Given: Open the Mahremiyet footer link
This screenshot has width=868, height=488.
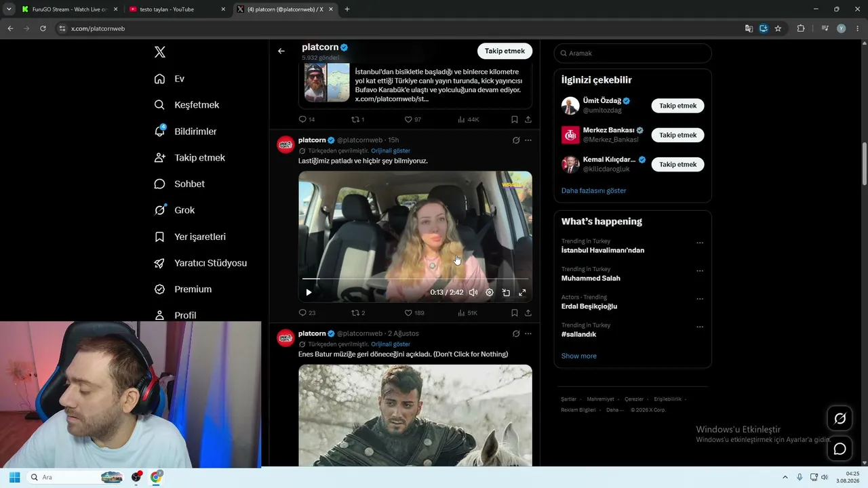Looking at the screenshot, I should [x=600, y=399].
